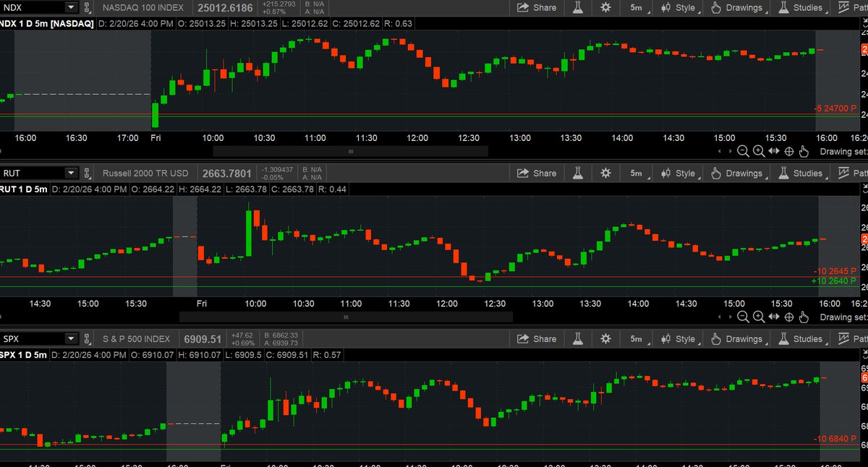
Task: Click the RUT last price 2663.7801
Action: (x=227, y=173)
